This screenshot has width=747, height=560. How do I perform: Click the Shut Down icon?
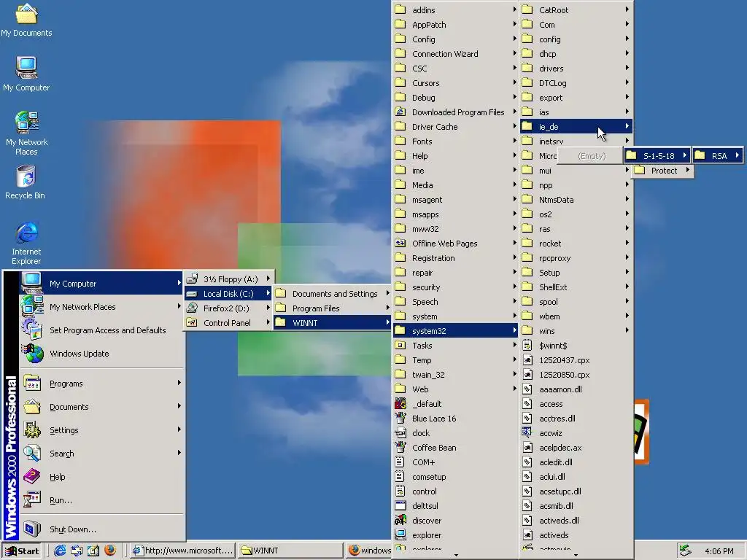[x=32, y=529]
